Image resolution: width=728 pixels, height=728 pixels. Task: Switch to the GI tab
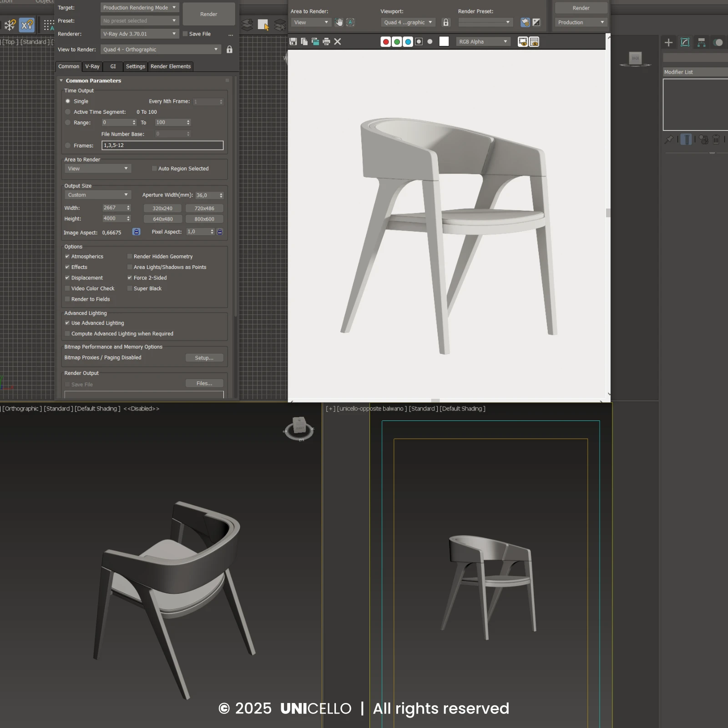[113, 66]
